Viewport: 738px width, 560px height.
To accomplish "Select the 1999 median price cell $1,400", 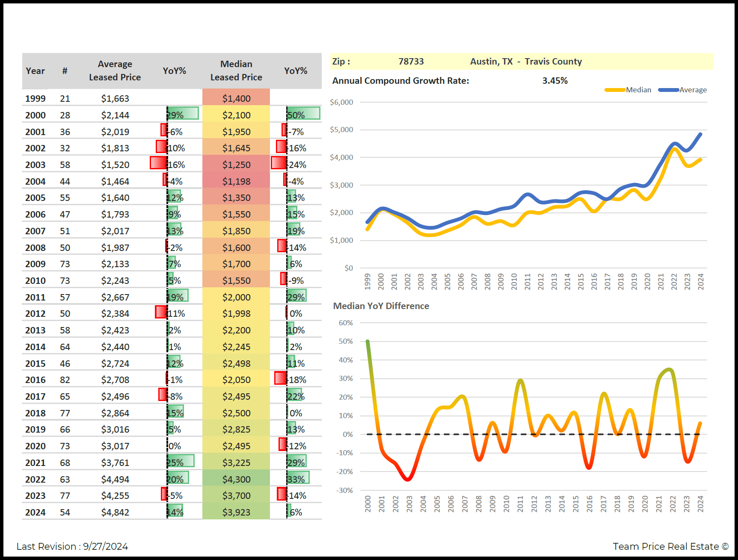I will tap(236, 98).
